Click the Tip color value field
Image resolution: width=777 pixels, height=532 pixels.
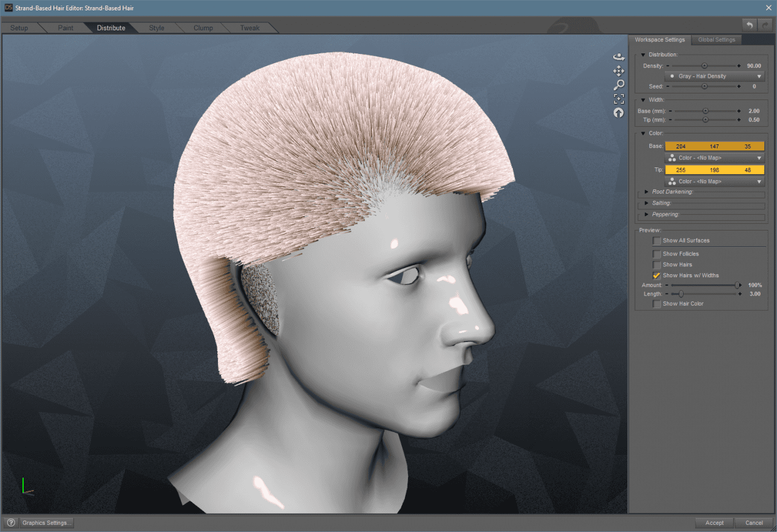tap(714, 169)
